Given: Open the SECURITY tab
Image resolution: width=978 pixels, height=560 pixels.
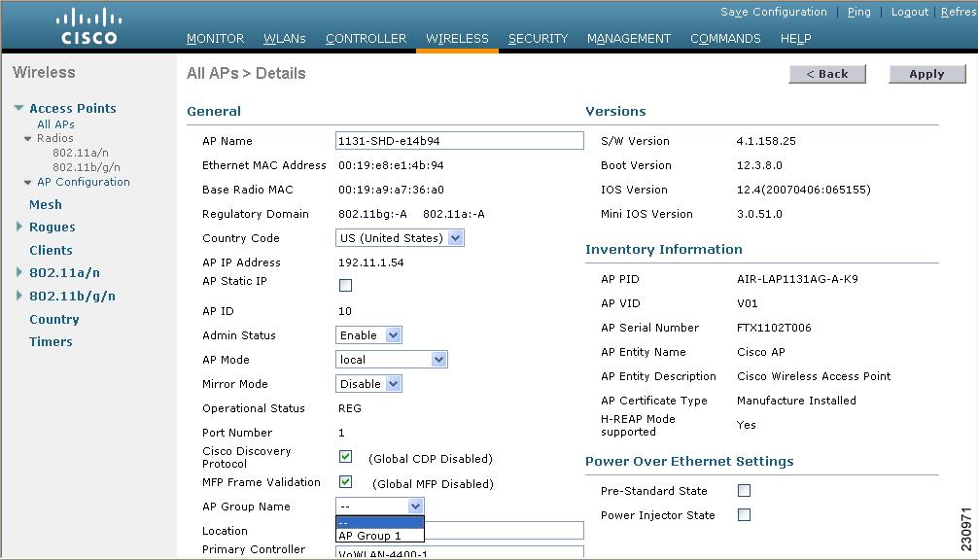Looking at the screenshot, I should click(538, 39).
